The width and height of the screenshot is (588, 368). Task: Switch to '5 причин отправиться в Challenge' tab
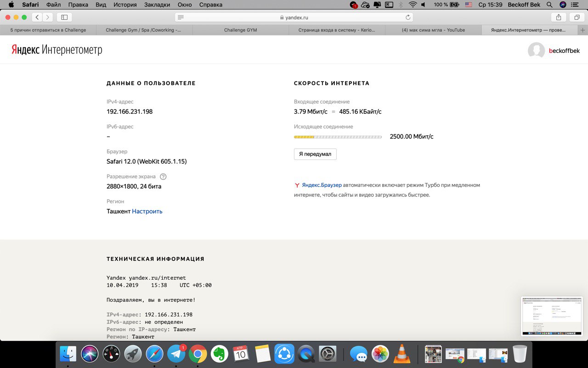coord(48,30)
